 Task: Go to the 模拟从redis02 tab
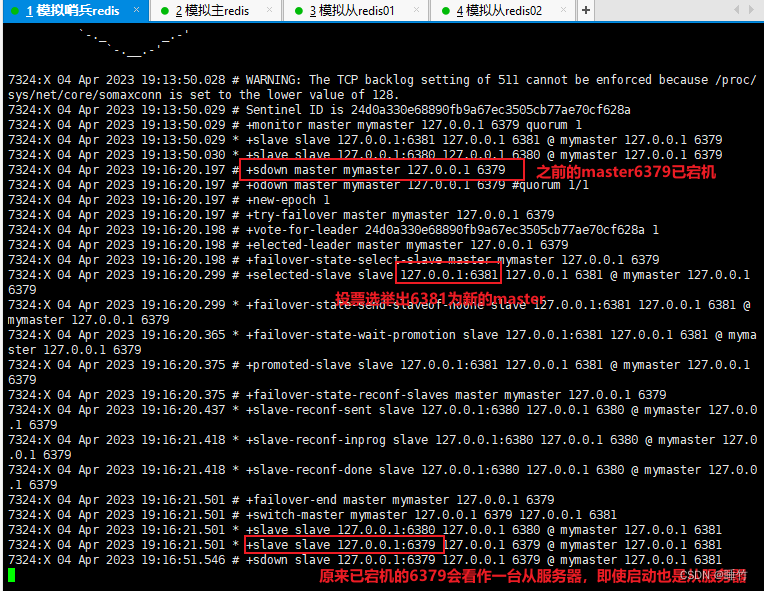(x=499, y=10)
